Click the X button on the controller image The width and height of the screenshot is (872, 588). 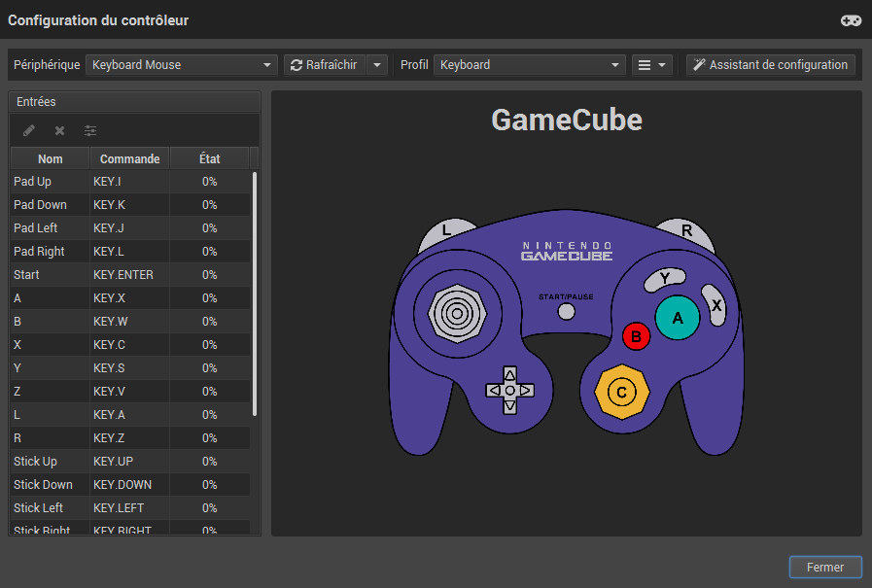pyautogui.click(x=715, y=305)
